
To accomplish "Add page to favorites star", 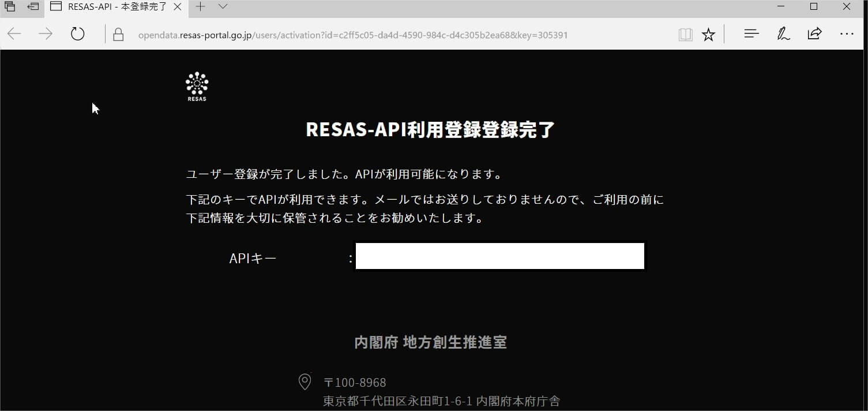I will (x=708, y=35).
